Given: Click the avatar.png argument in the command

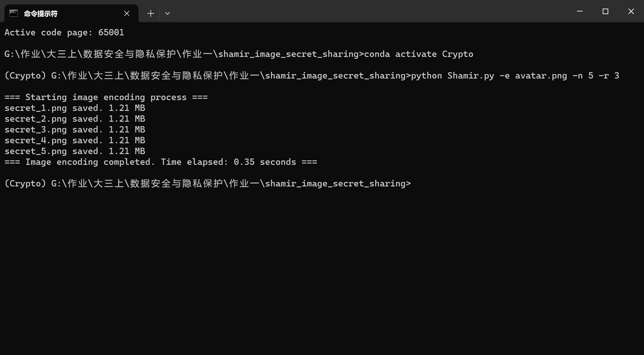Looking at the screenshot, I should (x=541, y=76).
